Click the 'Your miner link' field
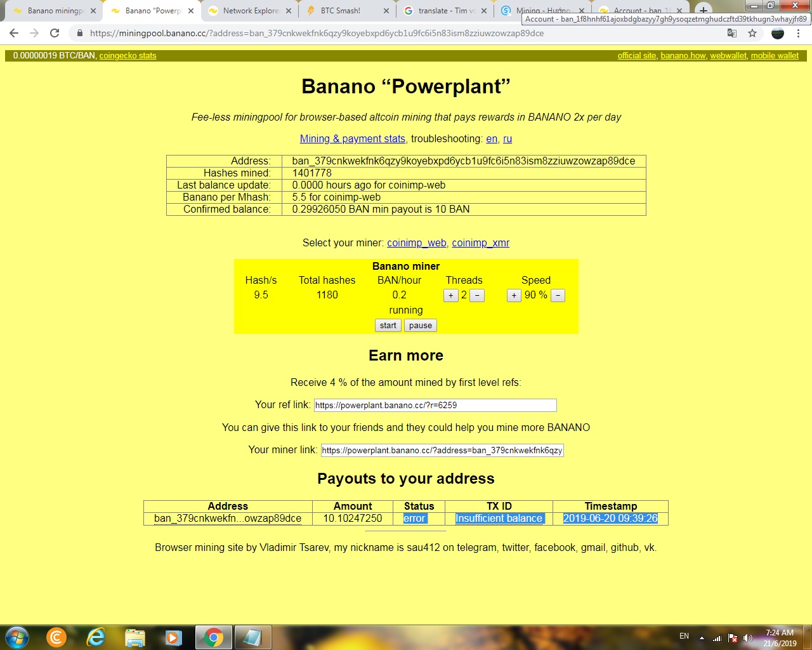Screen dimensions: 812x650 pyautogui.click(x=442, y=450)
